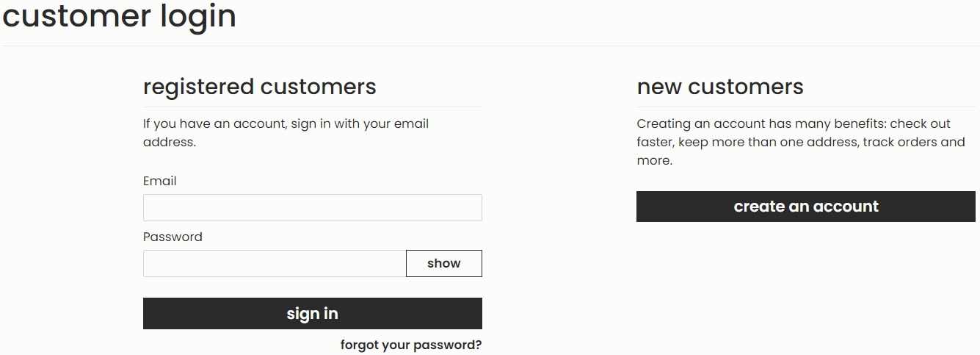980x355 pixels.
Task: Click the customer login page heading
Action: click(120, 16)
